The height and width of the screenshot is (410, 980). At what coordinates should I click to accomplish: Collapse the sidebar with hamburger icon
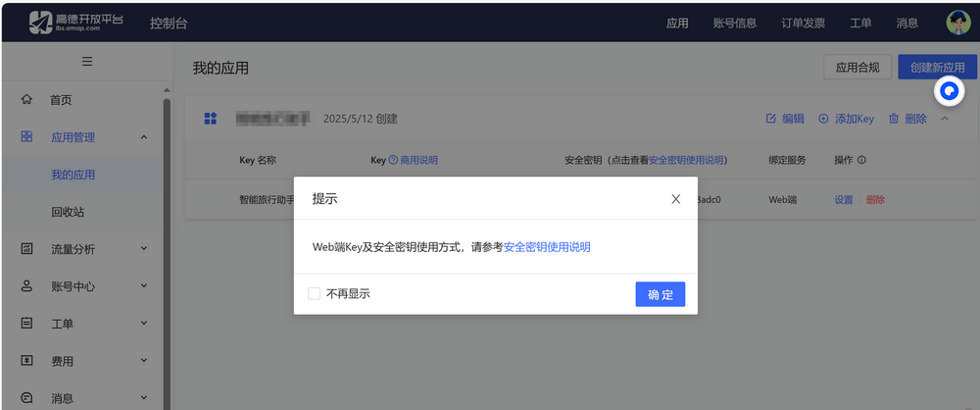click(x=86, y=62)
